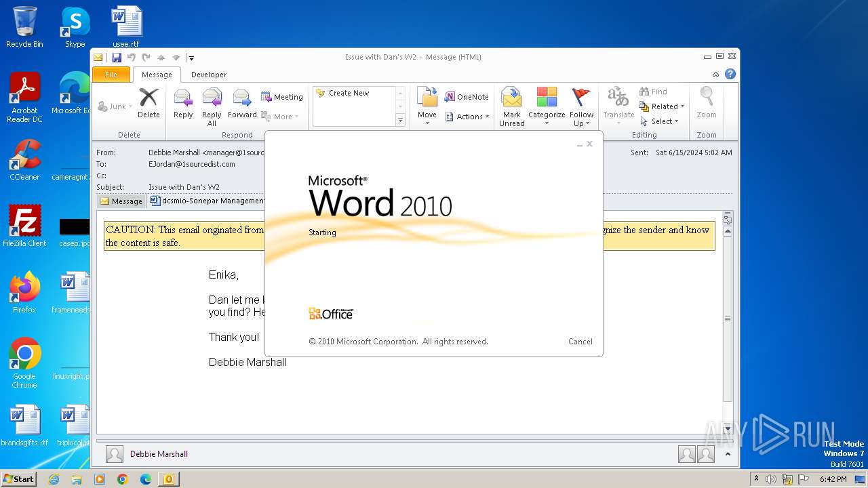Expand the More respond options
The height and width of the screenshot is (488, 868).
[280, 117]
